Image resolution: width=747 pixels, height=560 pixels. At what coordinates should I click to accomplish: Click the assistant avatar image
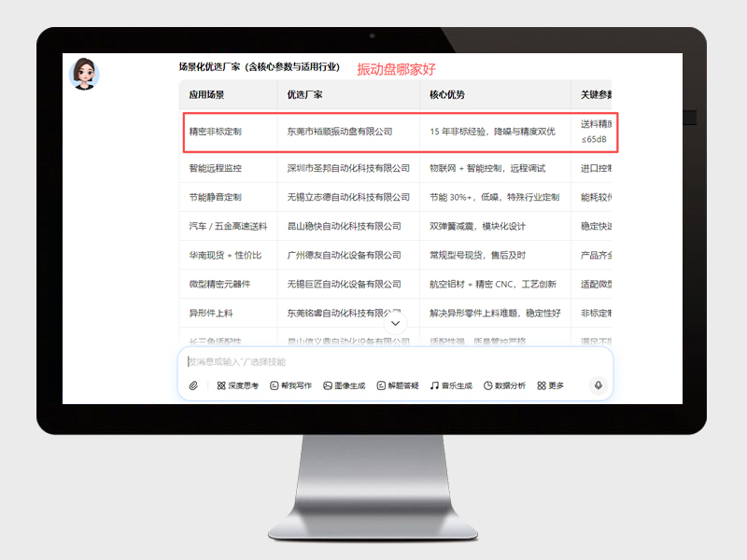[85, 74]
